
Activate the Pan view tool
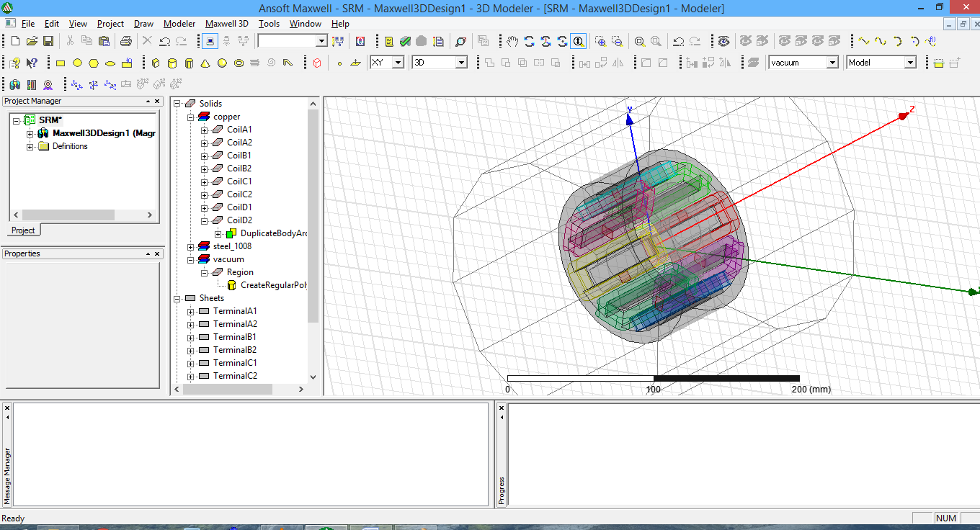[x=512, y=41]
